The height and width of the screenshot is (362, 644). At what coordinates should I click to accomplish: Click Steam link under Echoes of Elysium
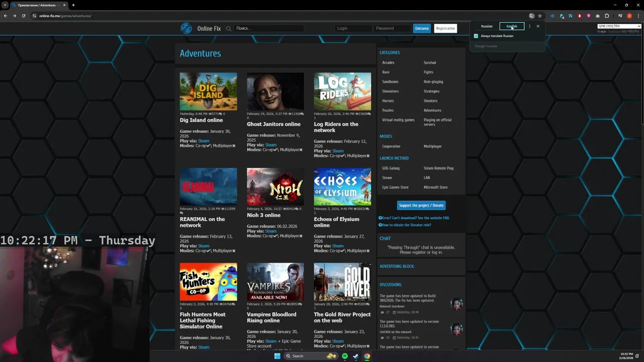point(338,246)
